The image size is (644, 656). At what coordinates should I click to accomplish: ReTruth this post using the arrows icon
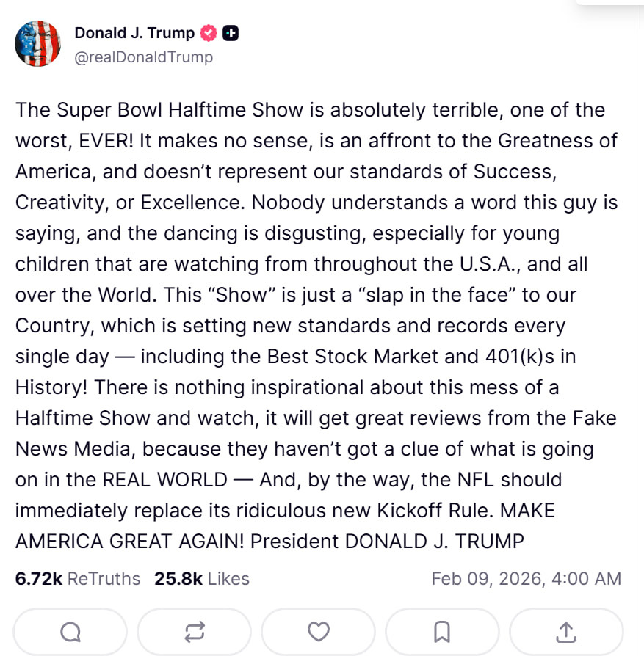pos(195,632)
